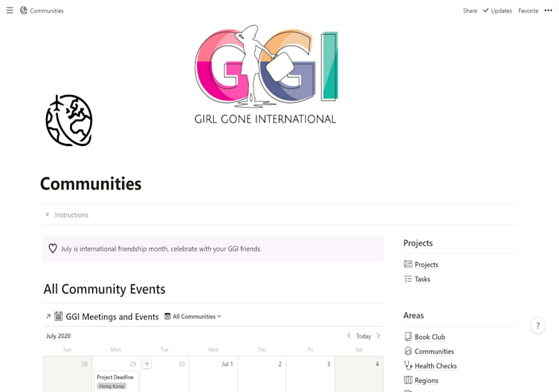
Task: Open the All Communities view dropdown
Action: coord(193,317)
